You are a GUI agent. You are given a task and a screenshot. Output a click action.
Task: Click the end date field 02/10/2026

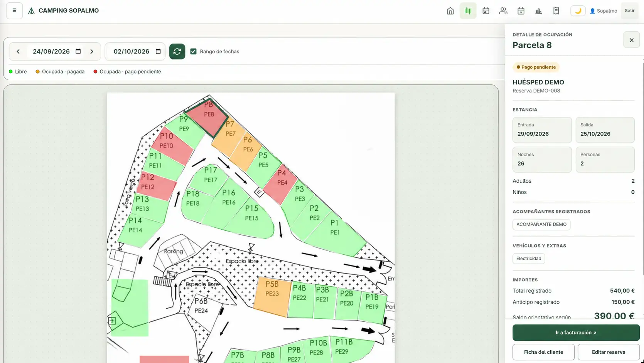(x=135, y=52)
